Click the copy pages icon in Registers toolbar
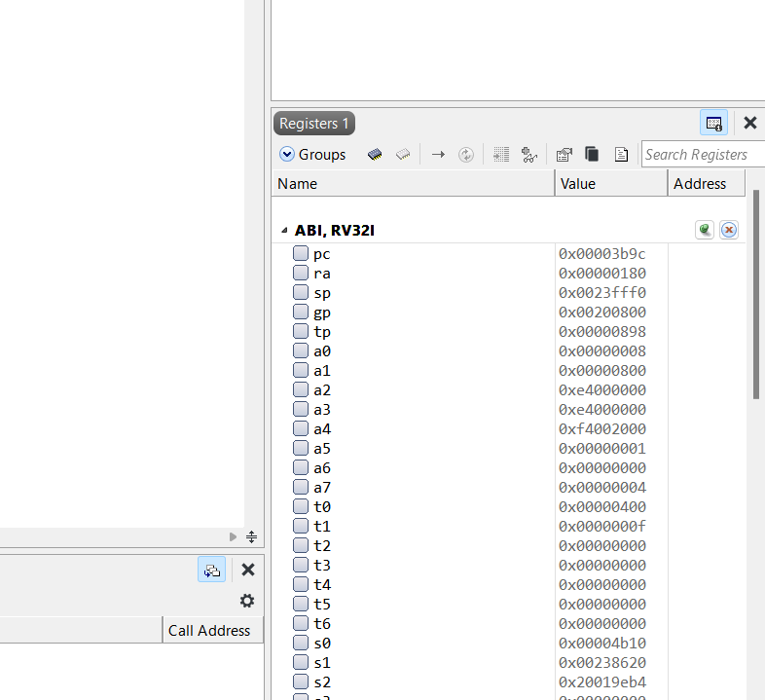 (592, 154)
